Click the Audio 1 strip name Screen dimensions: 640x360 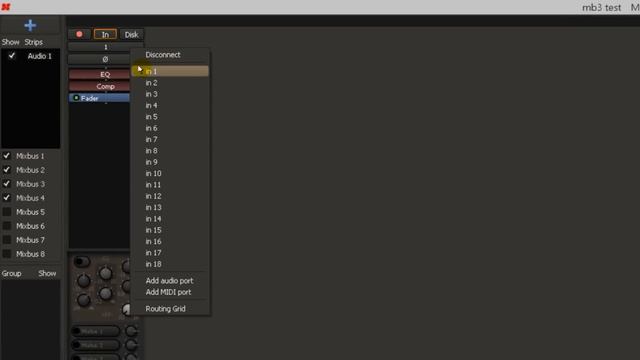[40, 56]
